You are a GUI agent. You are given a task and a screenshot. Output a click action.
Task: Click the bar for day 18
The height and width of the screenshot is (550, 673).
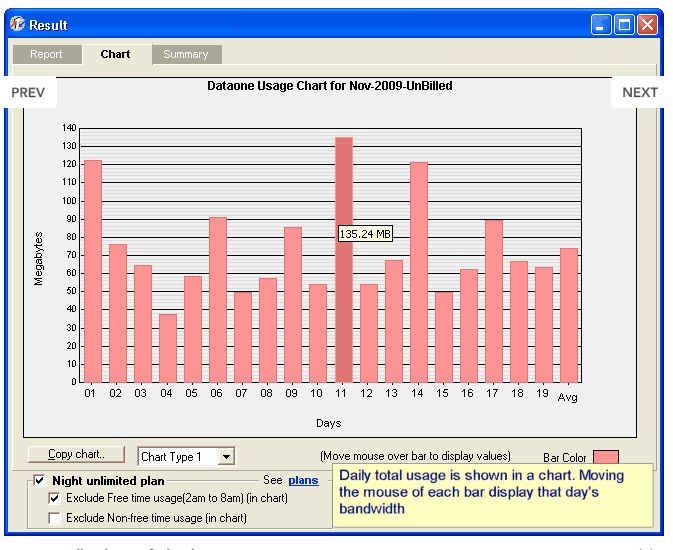[x=519, y=322]
